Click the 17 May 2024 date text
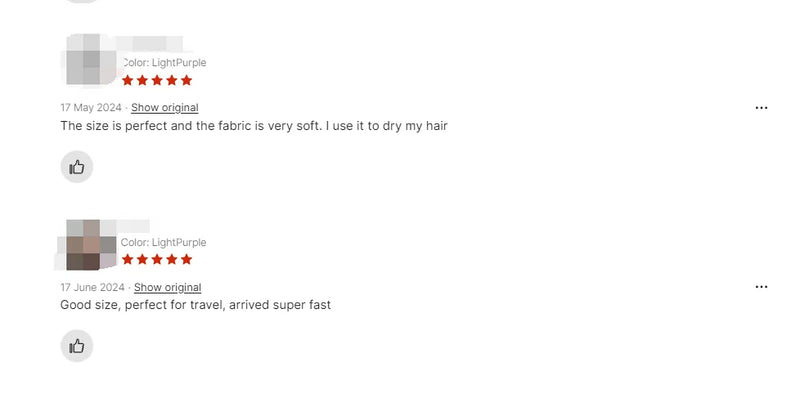The height and width of the screenshot is (394, 800). [x=91, y=108]
